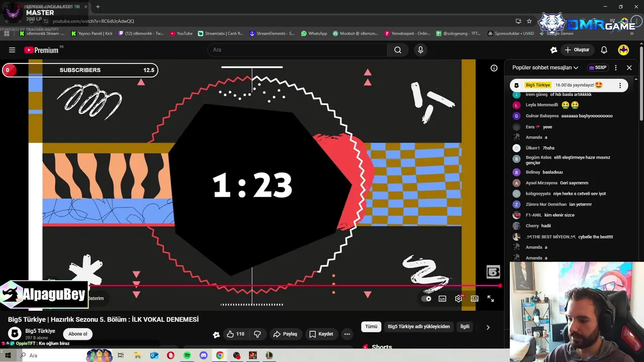Open live chat three-dot options

click(615, 67)
